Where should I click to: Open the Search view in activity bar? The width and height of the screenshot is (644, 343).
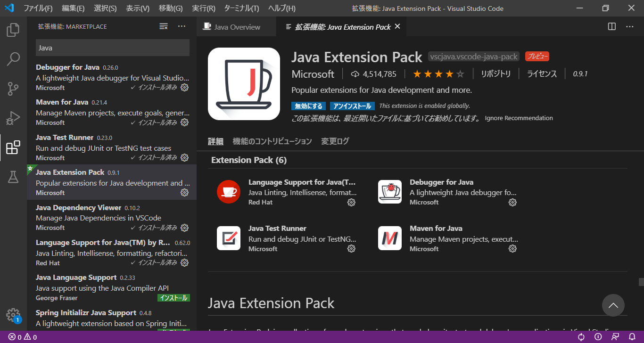13,59
